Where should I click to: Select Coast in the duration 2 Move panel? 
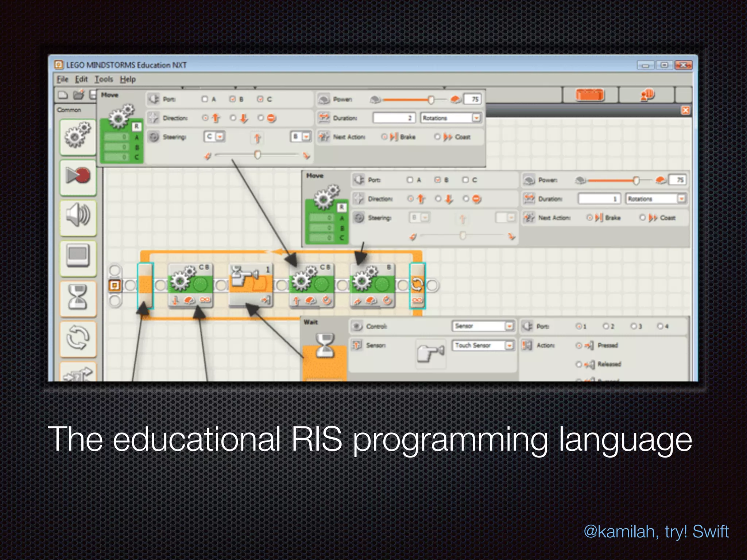[x=437, y=137]
